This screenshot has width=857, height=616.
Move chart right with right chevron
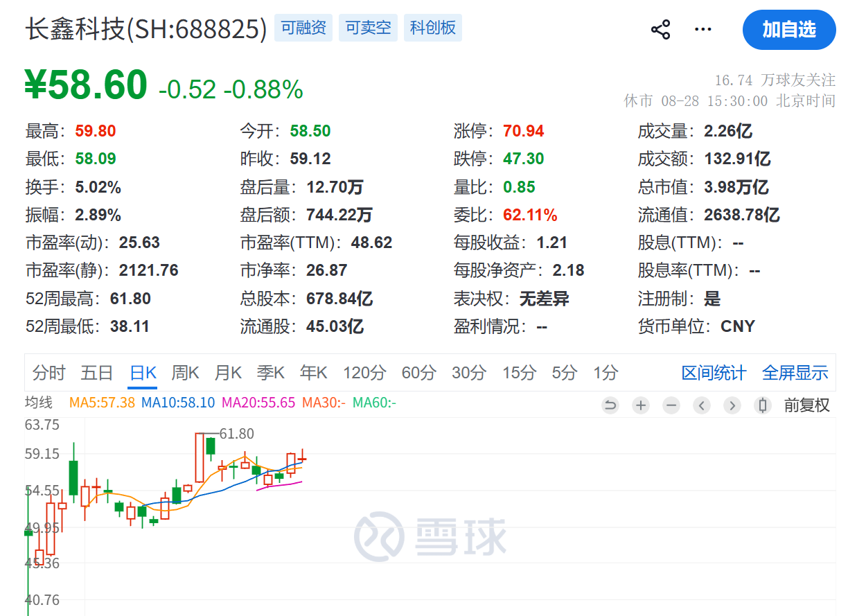[732, 405]
